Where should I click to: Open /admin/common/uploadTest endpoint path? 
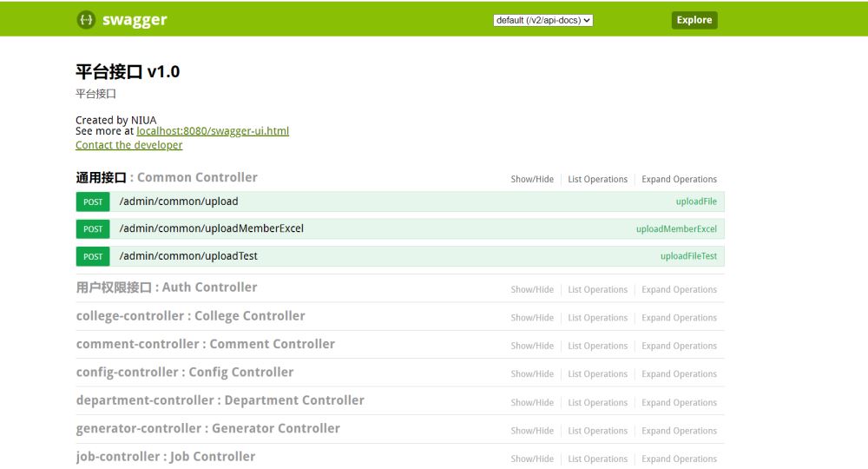[x=188, y=256]
